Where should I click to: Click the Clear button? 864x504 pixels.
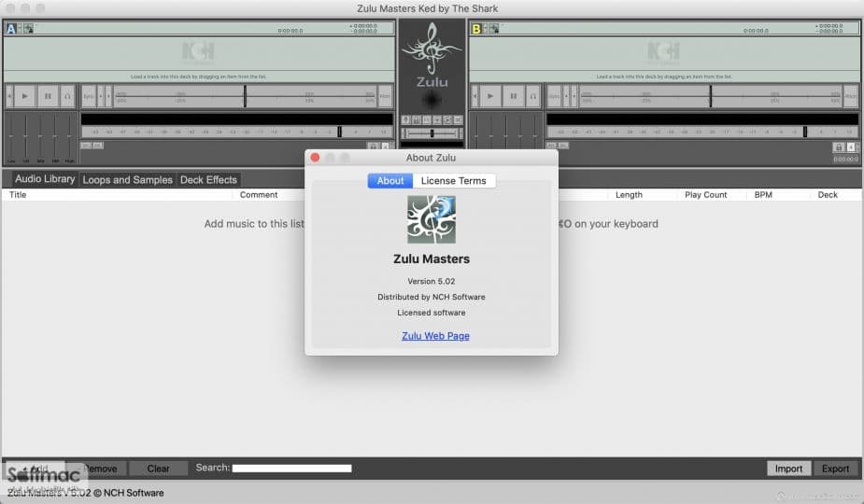coord(158,469)
